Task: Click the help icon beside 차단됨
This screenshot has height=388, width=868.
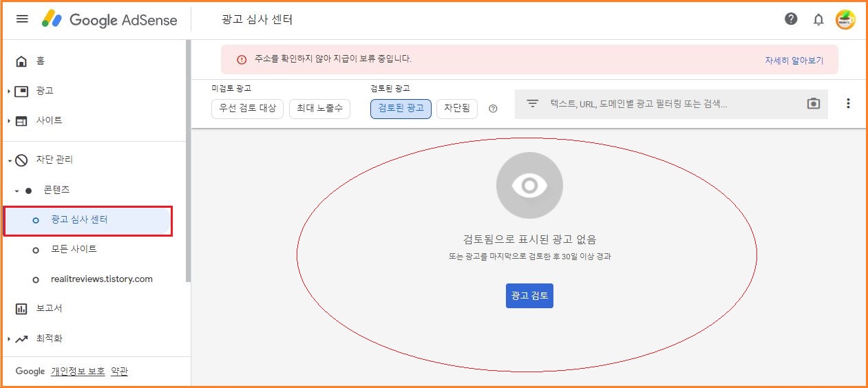Action: 493,109
